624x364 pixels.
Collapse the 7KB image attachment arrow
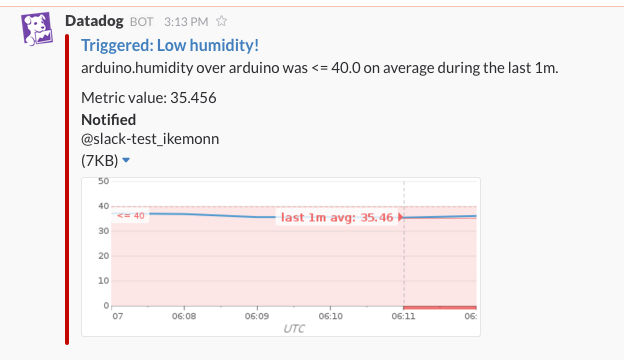tap(126, 160)
